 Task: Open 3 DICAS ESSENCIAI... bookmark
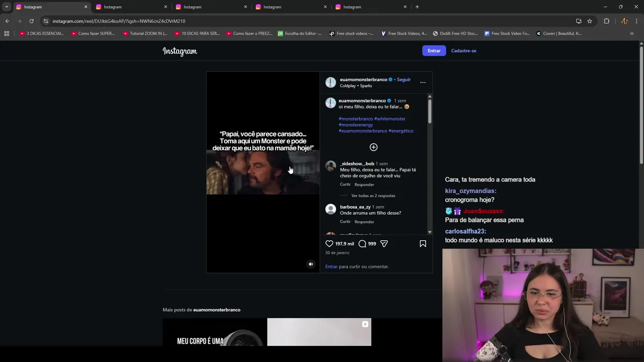(x=42, y=34)
